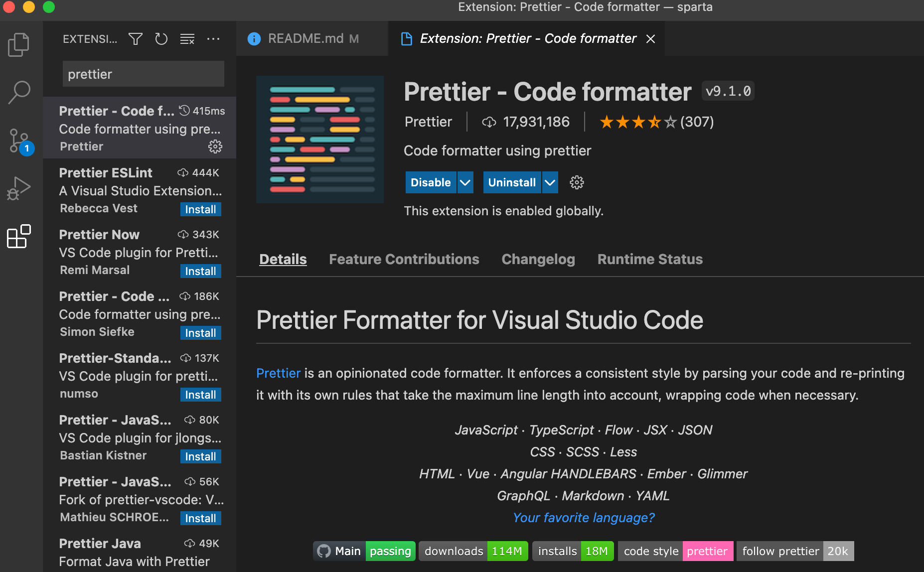The height and width of the screenshot is (572, 924).
Task: Open the Details tab
Action: click(283, 259)
